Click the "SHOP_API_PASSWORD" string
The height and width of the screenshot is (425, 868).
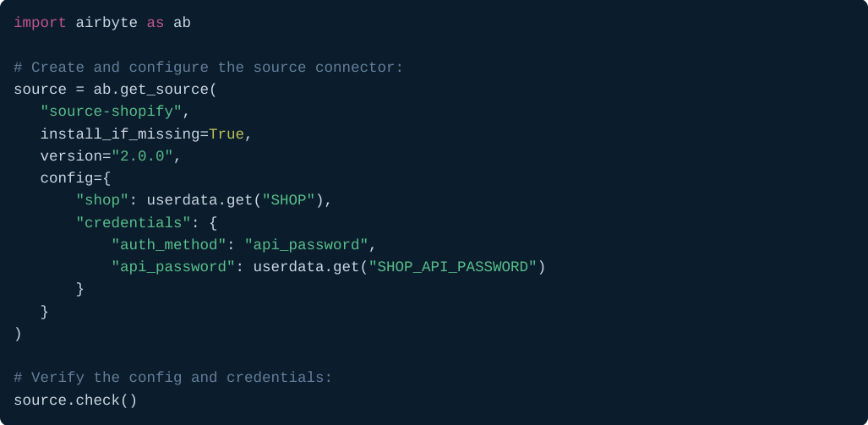point(453,267)
